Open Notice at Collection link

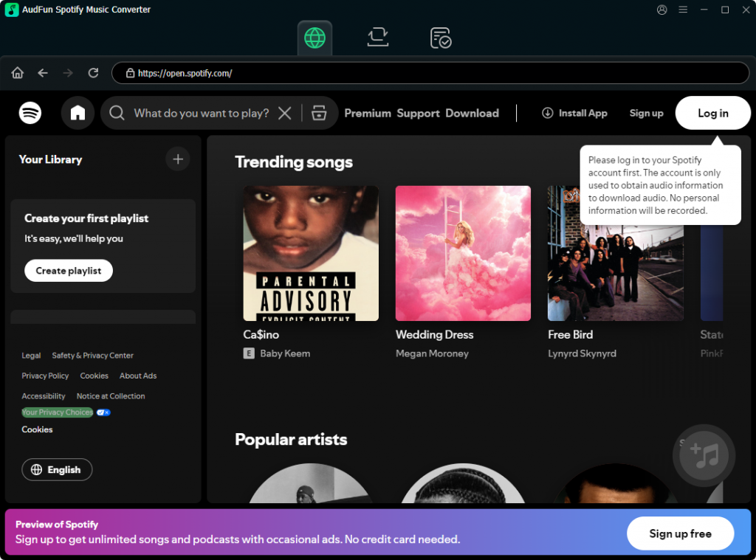coord(111,395)
